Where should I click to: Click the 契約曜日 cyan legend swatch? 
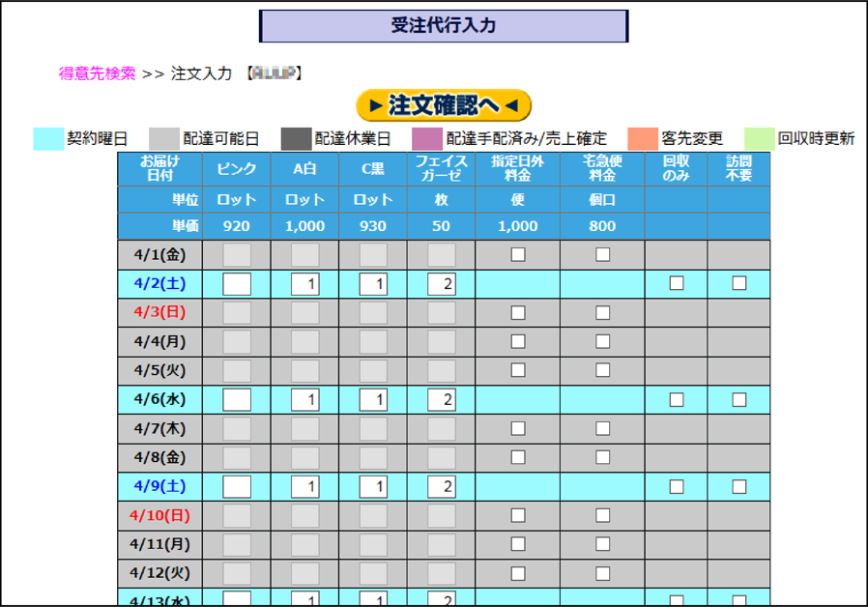(x=45, y=136)
